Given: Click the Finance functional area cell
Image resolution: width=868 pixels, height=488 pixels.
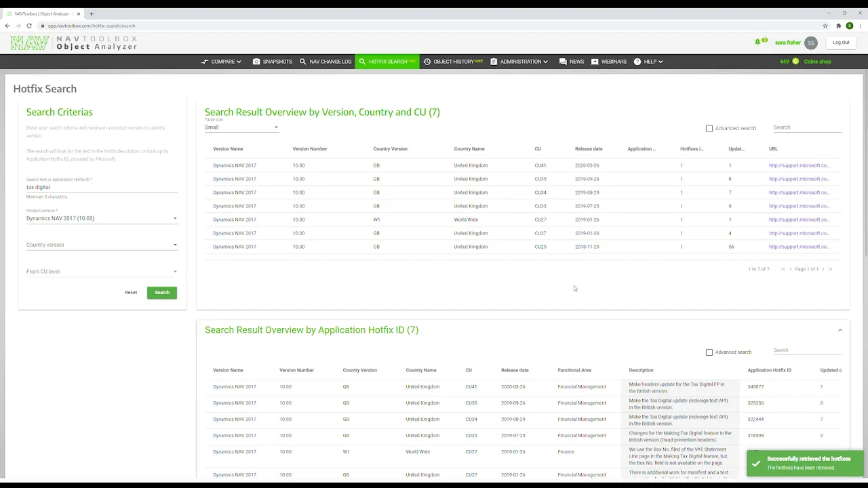Looking at the screenshot, I should 566,452.
